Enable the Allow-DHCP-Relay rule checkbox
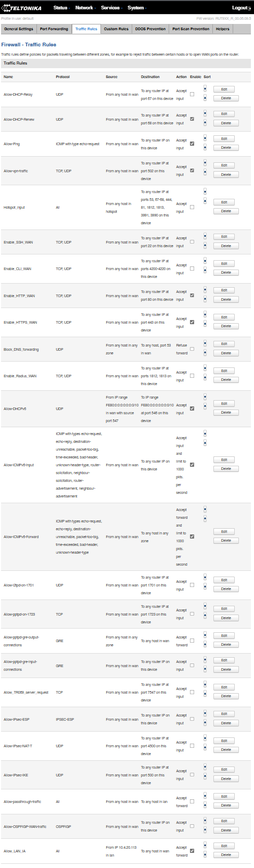The height and width of the screenshot is (868, 254). (x=192, y=94)
